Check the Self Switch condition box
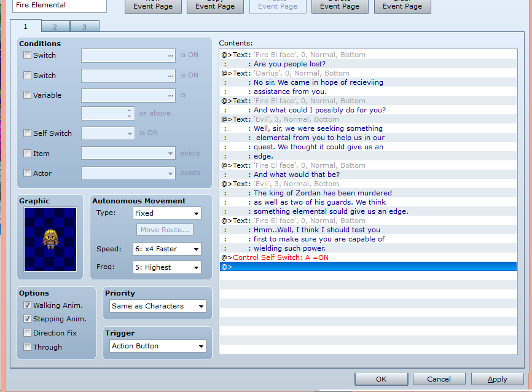 tap(27, 133)
